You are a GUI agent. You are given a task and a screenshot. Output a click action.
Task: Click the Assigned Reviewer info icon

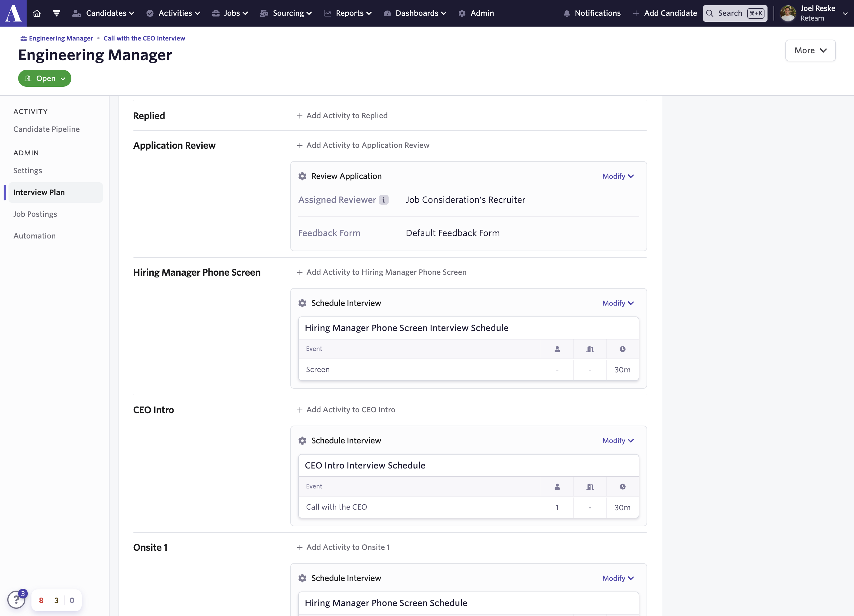pos(383,200)
